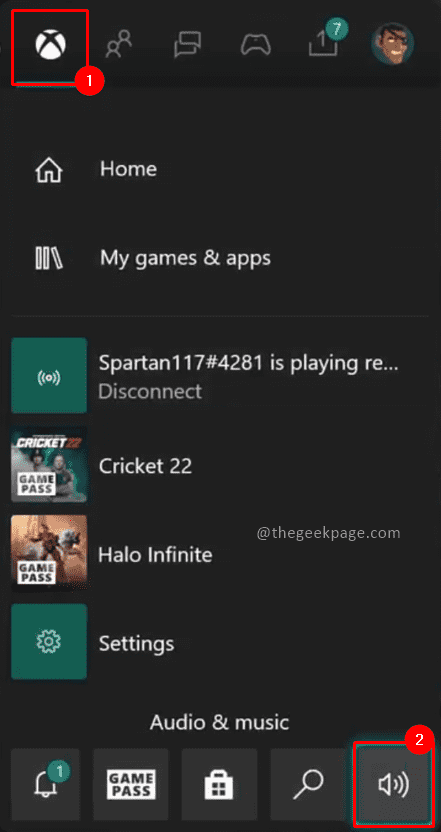Select the controller Game activity tab
Screen dimensions: 441x832
(x=256, y=44)
